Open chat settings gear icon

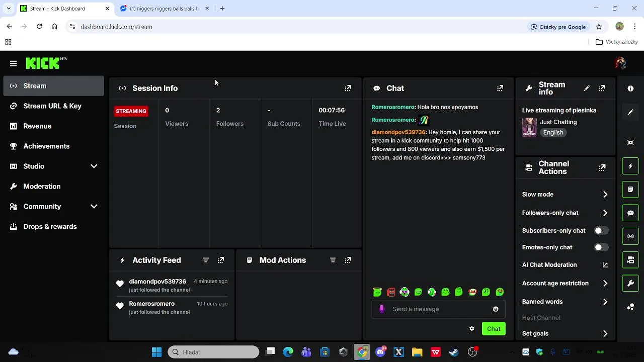pos(471,328)
